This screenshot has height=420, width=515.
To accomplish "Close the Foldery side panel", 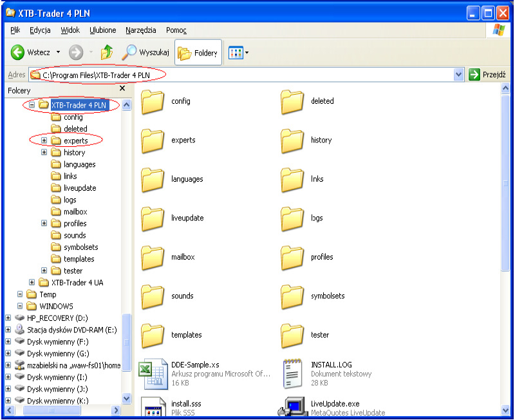I will 122,89.
